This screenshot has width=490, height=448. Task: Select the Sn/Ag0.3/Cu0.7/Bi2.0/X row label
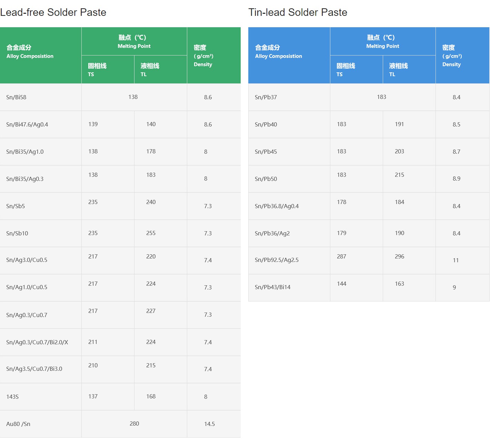(x=37, y=342)
